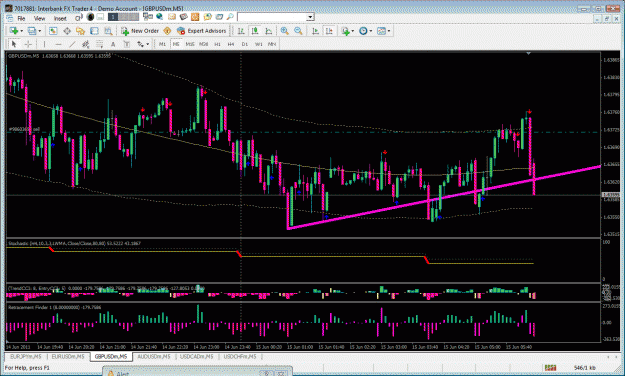The width and height of the screenshot is (625, 376).
Task: Switch to EURUSDm,M5 chart tab
Action: coord(68,356)
